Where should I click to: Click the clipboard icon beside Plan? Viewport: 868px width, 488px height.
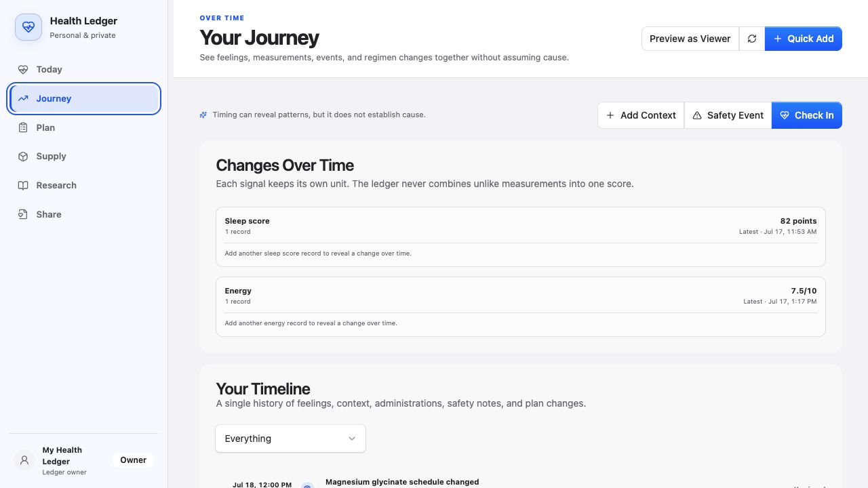click(x=23, y=127)
